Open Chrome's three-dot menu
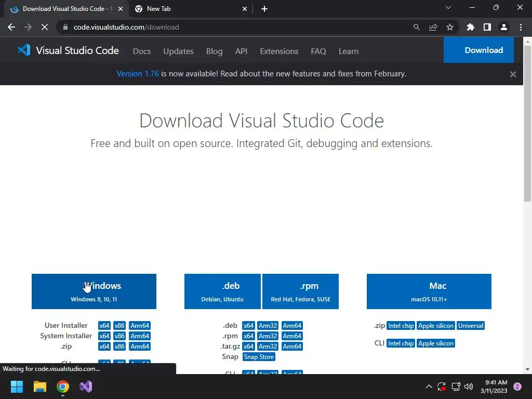 (521, 27)
